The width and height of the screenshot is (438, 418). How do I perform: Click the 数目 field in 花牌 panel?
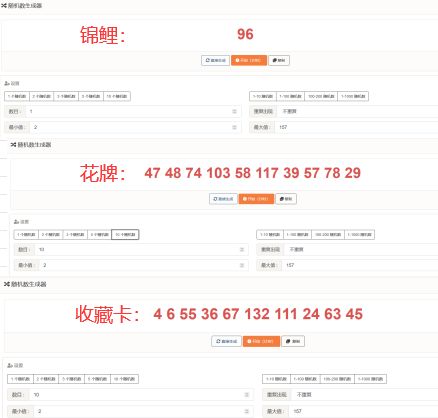[141, 250]
